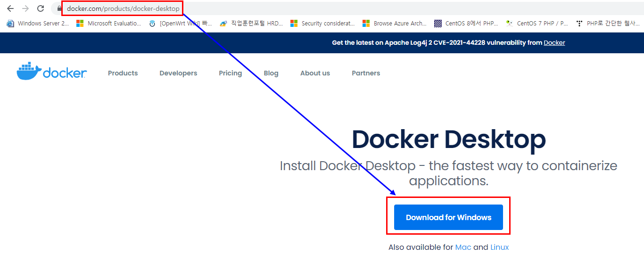The height and width of the screenshot is (279, 644).
Task: Open the CentOS 8에서 PHP bookmark
Action: pos(466,23)
